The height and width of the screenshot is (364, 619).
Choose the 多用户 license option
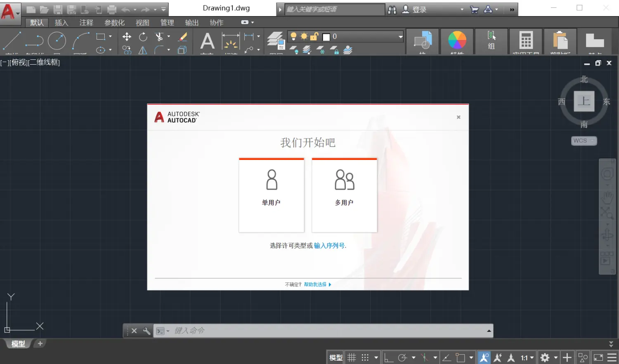point(344,195)
